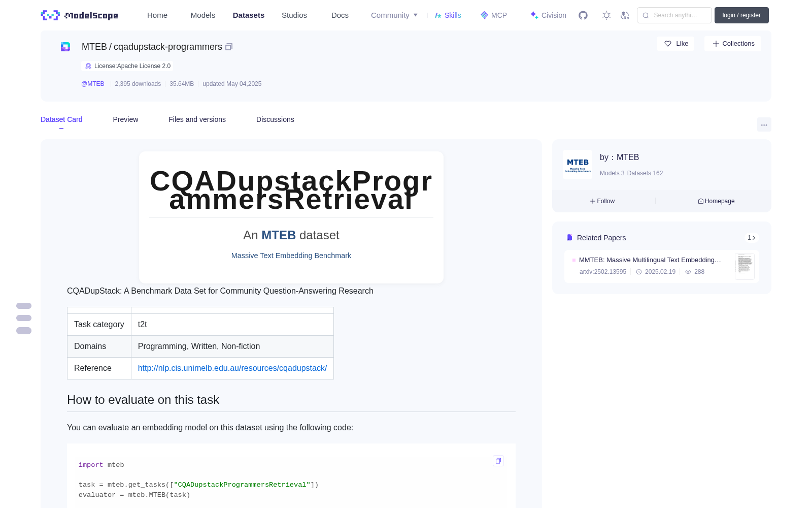The height and width of the screenshot is (508, 812).
Task: Click the search magnifier icon
Action: tap(646, 15)
